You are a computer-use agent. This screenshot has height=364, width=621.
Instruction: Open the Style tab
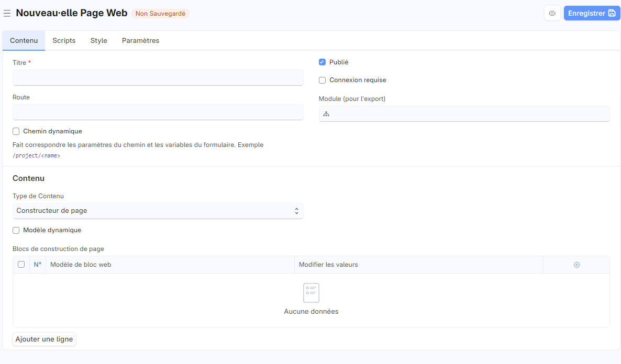(x=98, y=41)
